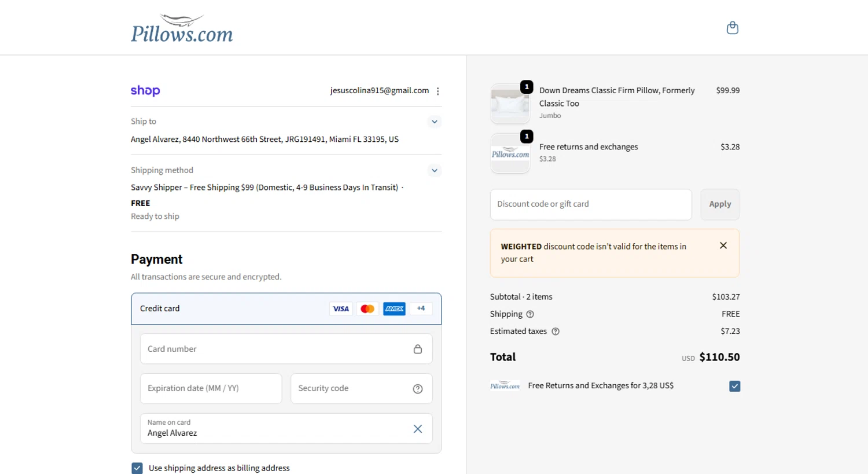Click the Visa card icon
Image resolution: width=868 pixels, height=474 pixels.
(x=341, y=309)
